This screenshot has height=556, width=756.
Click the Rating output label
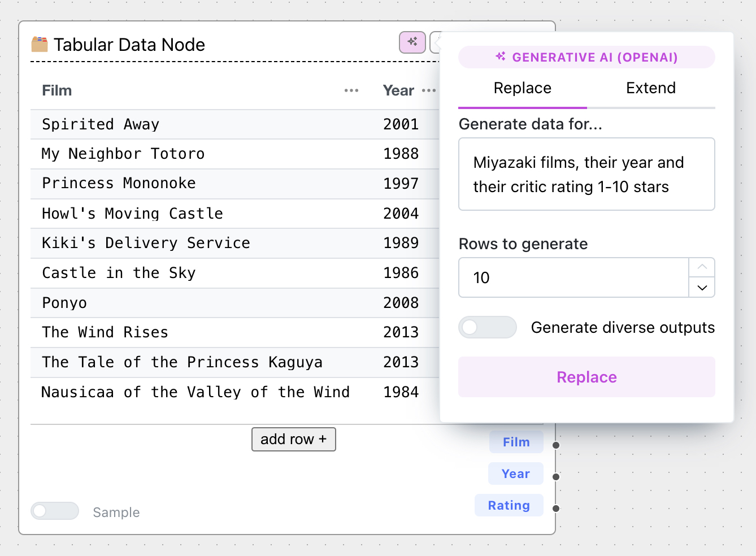point(509,505)
